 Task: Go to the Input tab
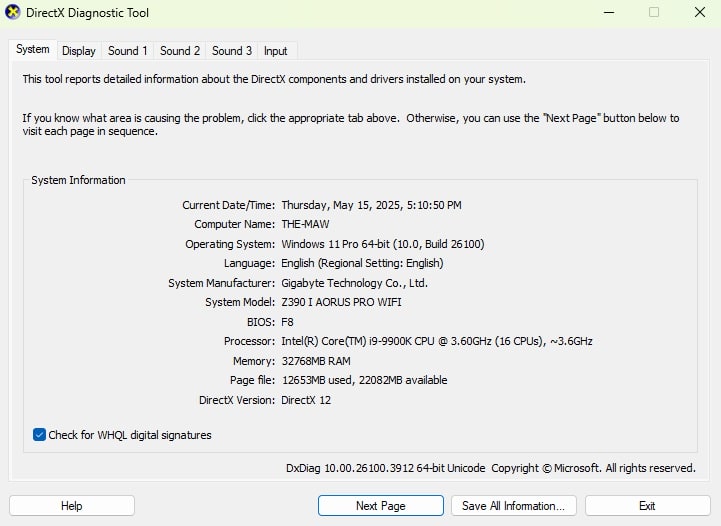(x=275, y=51)
